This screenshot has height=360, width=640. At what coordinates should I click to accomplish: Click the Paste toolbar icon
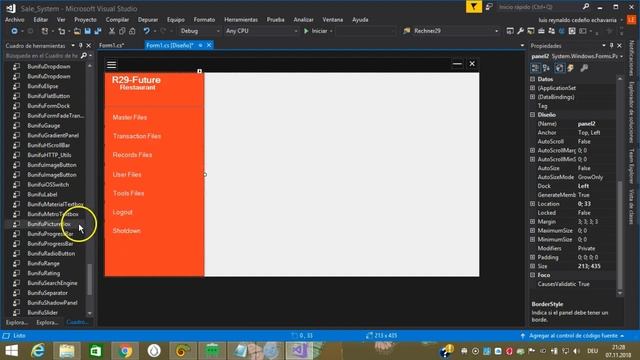click(132, 31)
